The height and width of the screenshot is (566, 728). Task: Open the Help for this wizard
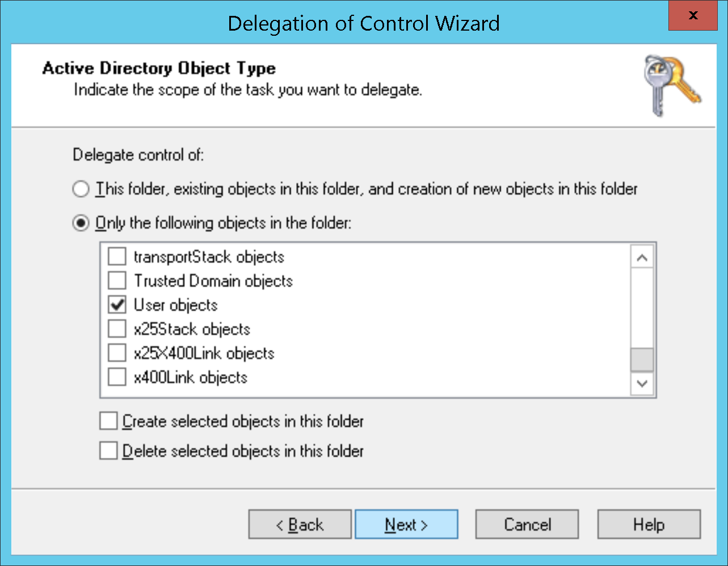649,525
